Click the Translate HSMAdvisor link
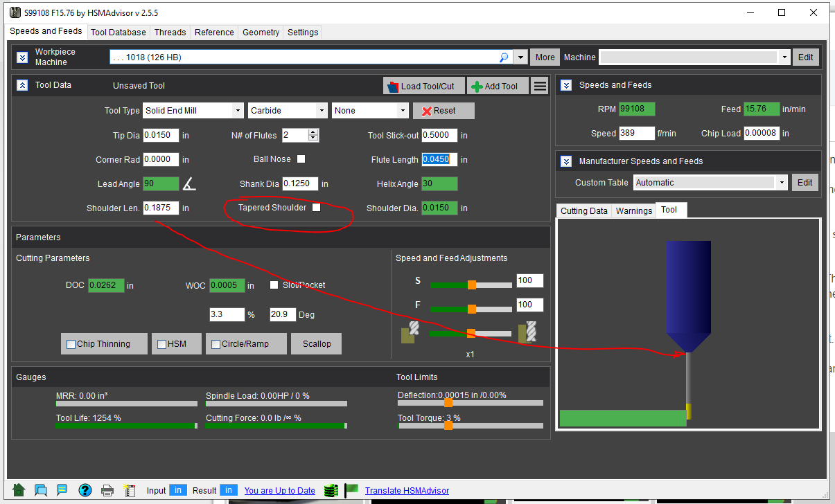The image size is (835, 504). [x=407, y=491]
